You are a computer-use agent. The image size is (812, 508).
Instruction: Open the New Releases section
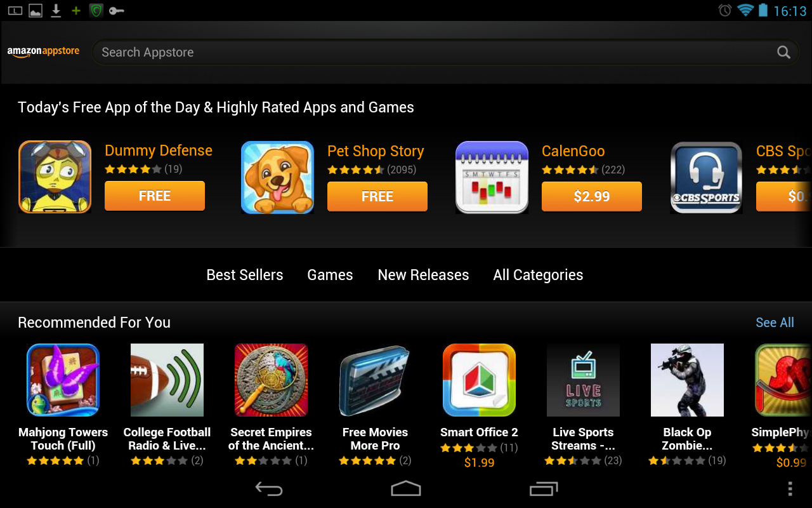[423, 275]
